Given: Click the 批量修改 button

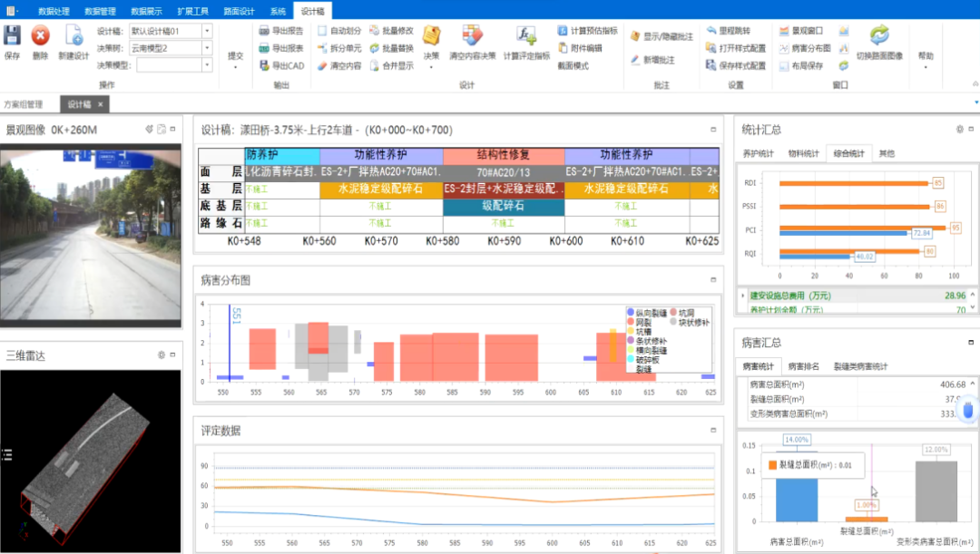Looking at the screenshot, I should click(x=390, y=31).
